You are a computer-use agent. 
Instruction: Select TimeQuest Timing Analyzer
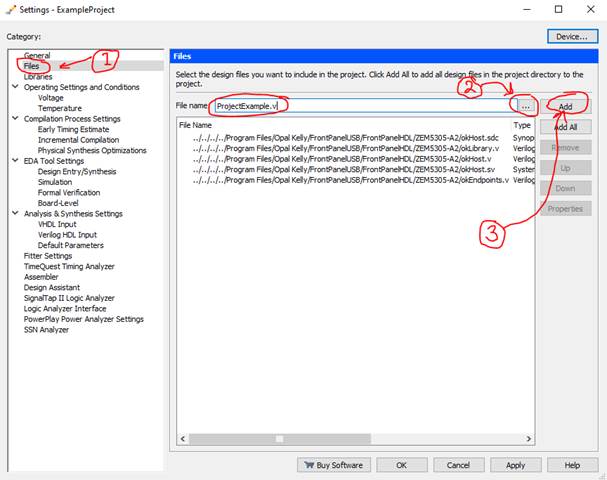click(69, 266)
